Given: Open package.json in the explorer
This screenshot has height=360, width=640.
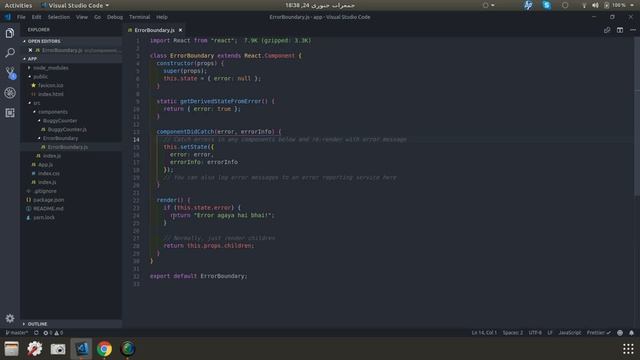Looking at the screenshot, I should (x=49, y=200).
